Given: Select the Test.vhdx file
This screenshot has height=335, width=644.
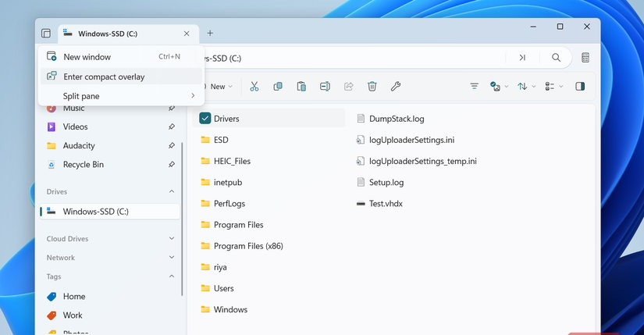Looking at the screenshot, I should click(386, 204).
